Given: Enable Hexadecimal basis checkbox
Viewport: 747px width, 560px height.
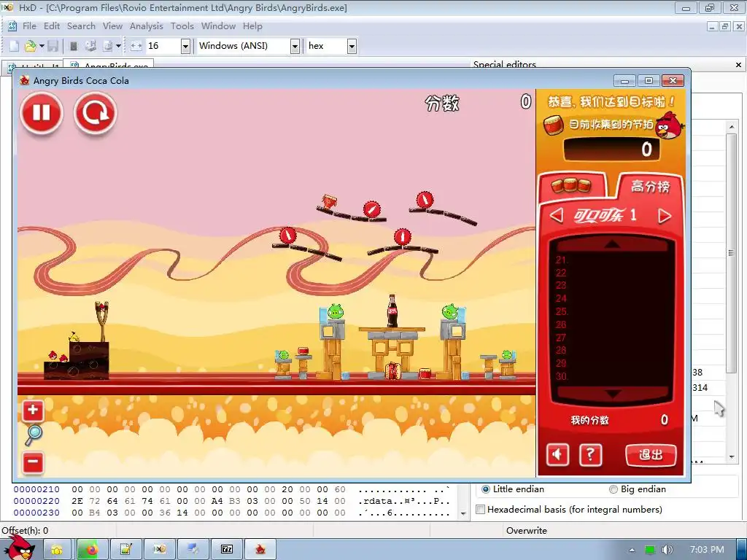Looking at the screenshot, I should [x=480, y=510].
